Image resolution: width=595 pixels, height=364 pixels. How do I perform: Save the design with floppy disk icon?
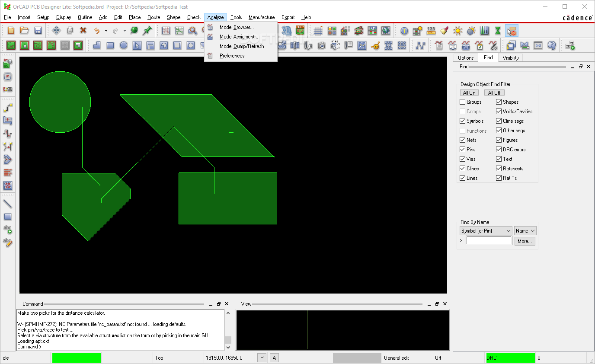pos(38,30)
